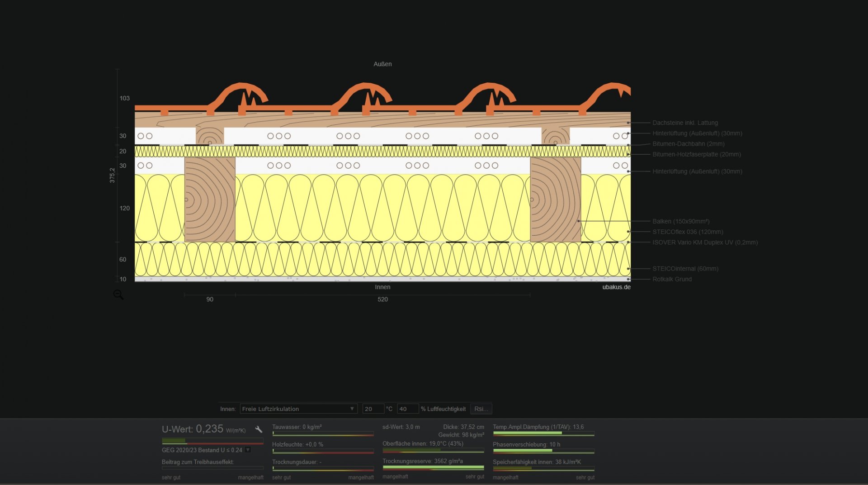Click the Tauwasser rating bar
868x485 pixels.
[323, 433]
